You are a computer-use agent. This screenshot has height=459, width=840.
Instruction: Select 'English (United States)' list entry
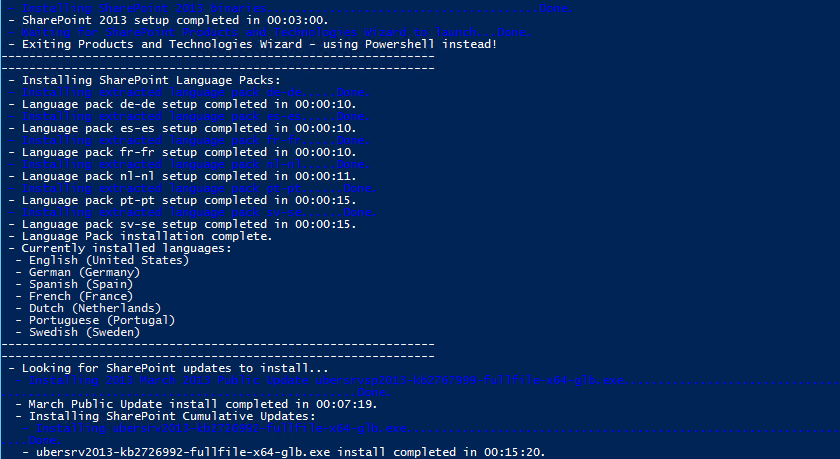(x=102, y=260)
